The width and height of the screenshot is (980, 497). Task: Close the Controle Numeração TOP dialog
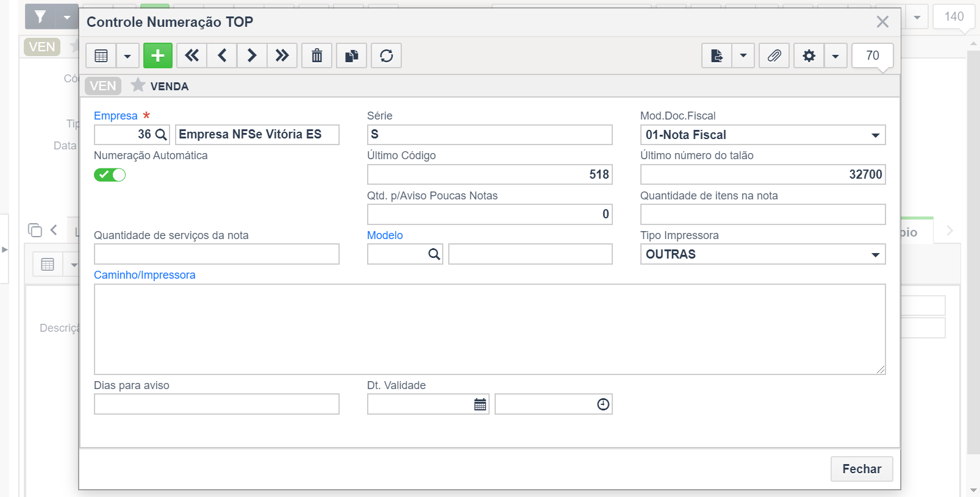[882, 22]
